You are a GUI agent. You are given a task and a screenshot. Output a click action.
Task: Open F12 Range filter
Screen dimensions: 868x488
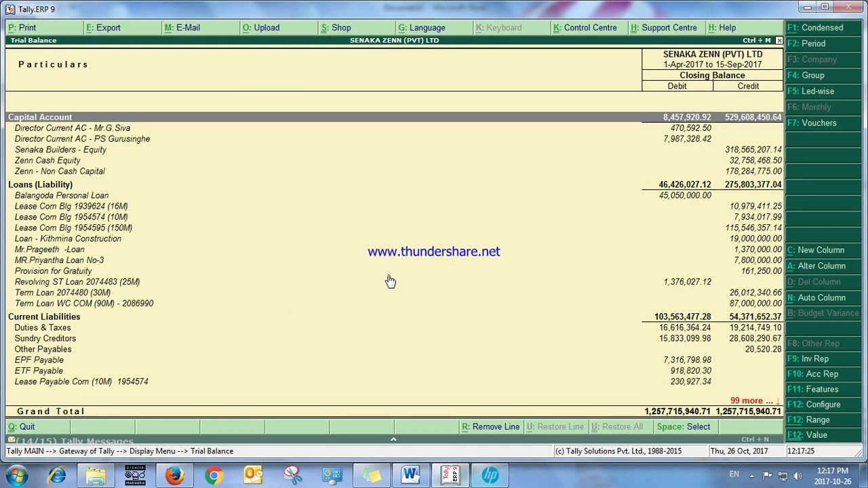pos(824,420)
